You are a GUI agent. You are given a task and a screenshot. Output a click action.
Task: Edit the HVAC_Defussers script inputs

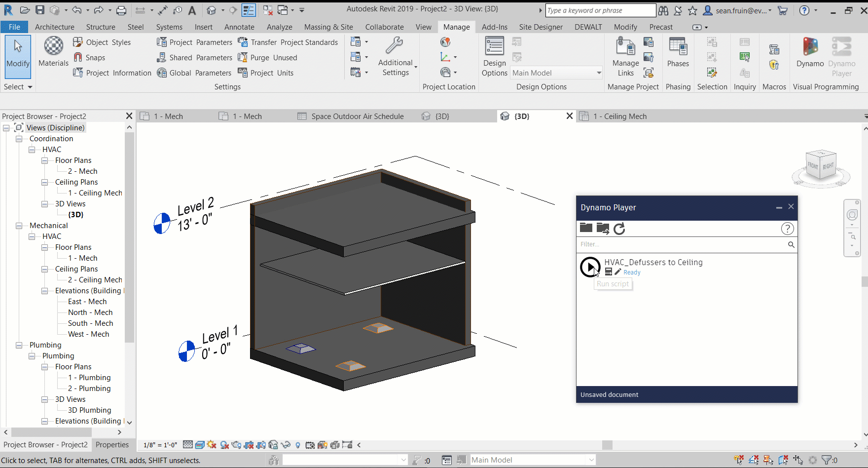click(x=609, y=272)
